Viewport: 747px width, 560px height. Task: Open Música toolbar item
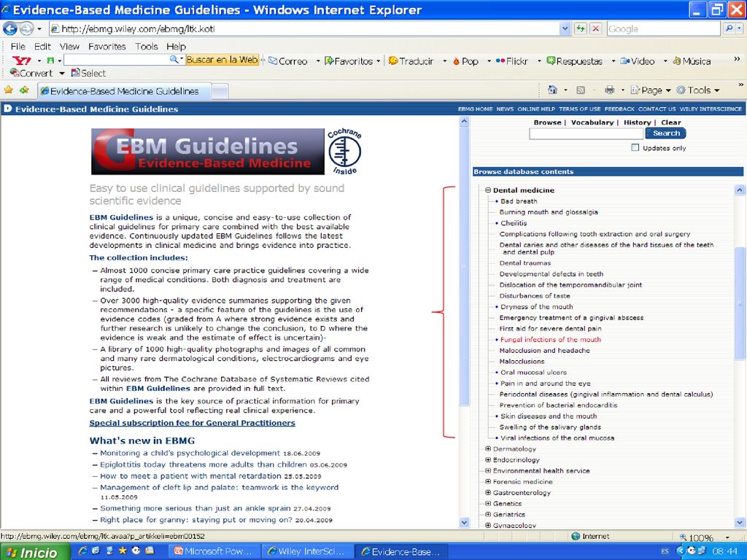[692, 61]
